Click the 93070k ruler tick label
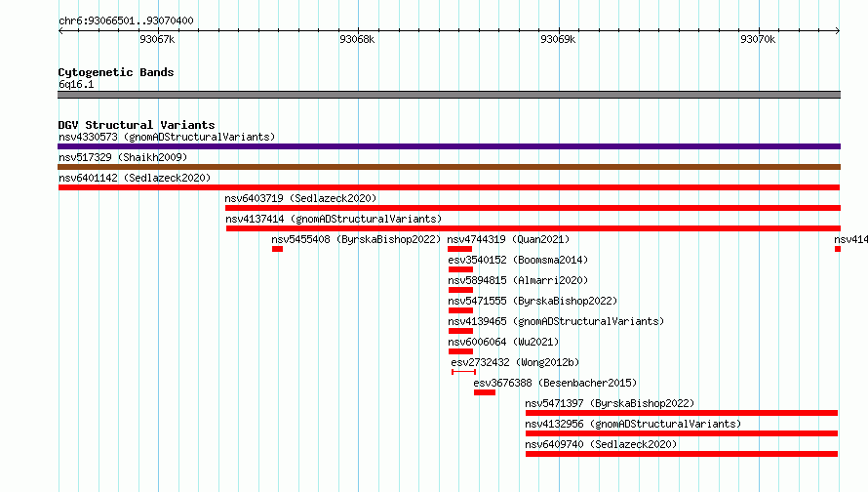 click(758, 39)
